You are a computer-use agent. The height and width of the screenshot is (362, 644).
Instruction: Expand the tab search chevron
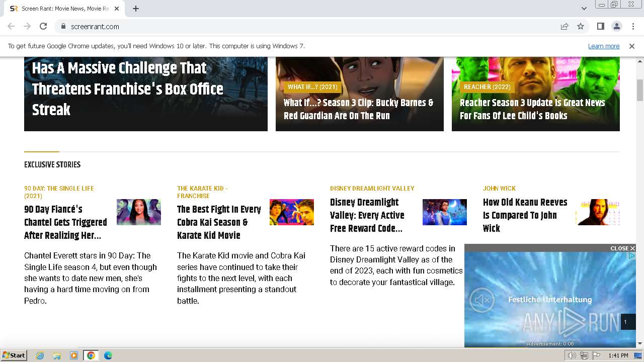[x=584, y=9]
